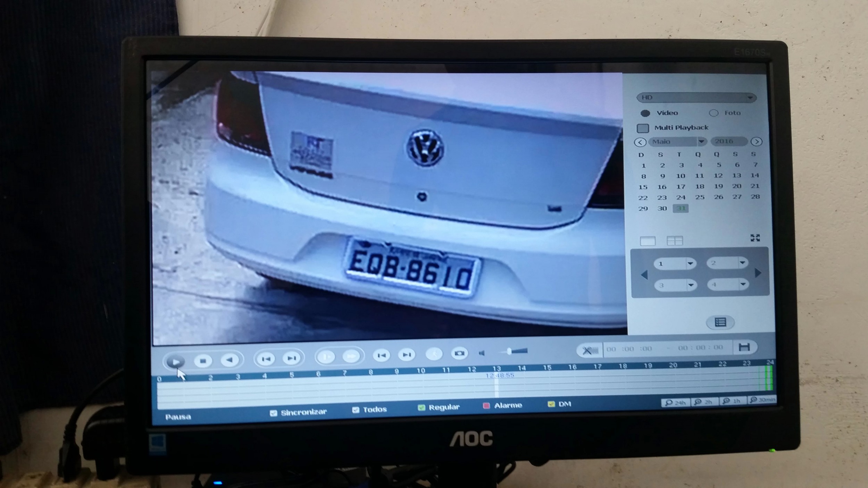
Task: Select day 12 in the calendar
Action: pos(718,176)
